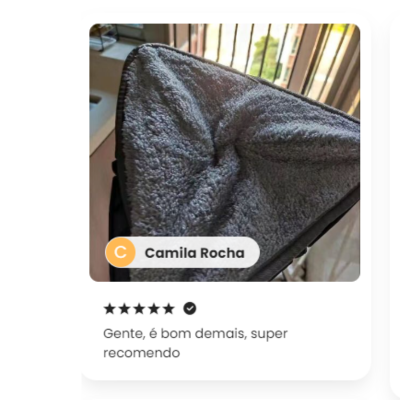The width and height of the screenshot is (400, 400).
Task: Select the fourth rating star
Action: point(154,309)
